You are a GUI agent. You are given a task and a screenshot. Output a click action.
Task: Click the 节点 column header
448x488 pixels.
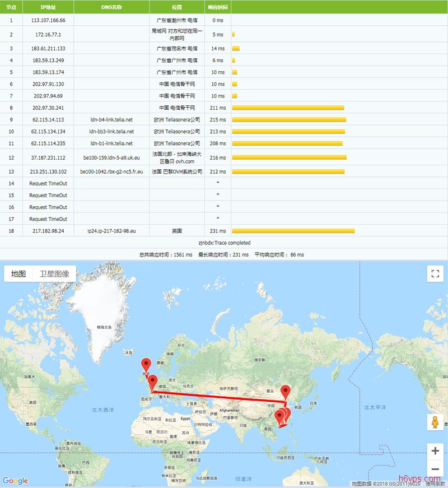point(11,7)
